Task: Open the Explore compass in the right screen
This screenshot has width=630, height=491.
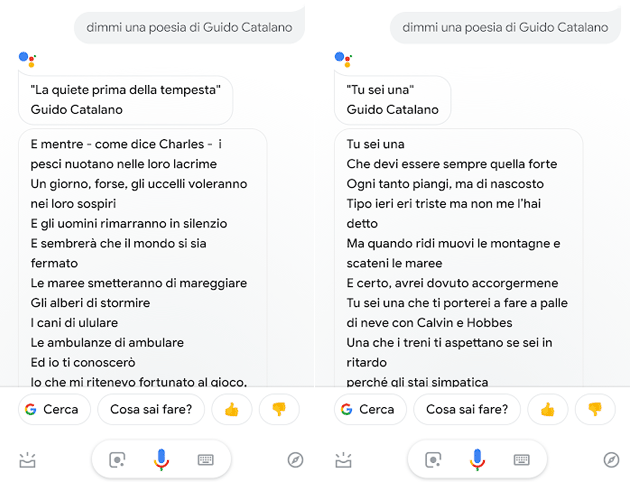Action: pos(611,460)
